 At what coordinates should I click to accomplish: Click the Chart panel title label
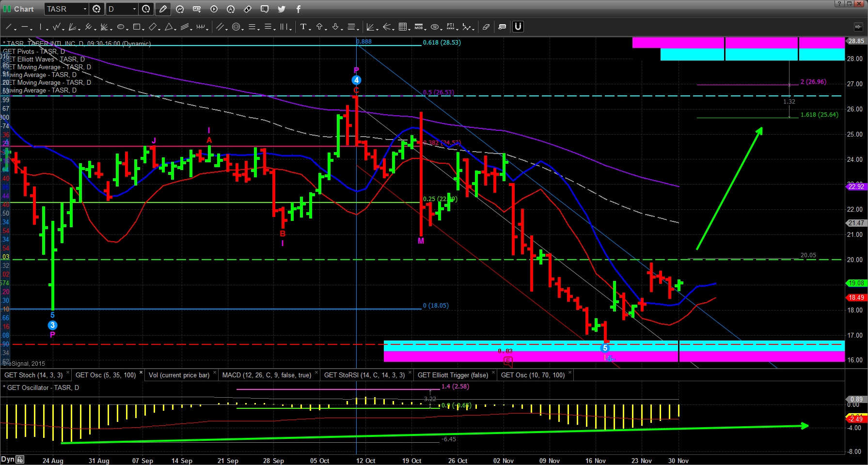point(24,9)
